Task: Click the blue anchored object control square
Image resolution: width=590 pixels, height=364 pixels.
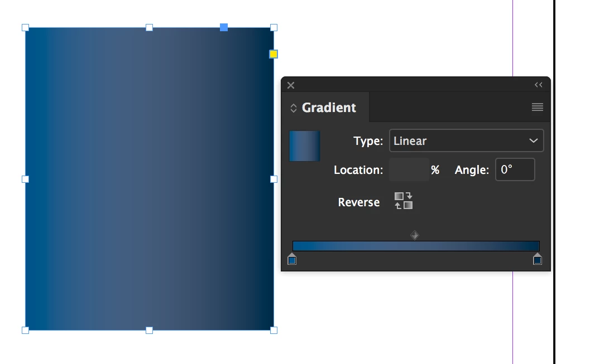Action: click(223, 27)
